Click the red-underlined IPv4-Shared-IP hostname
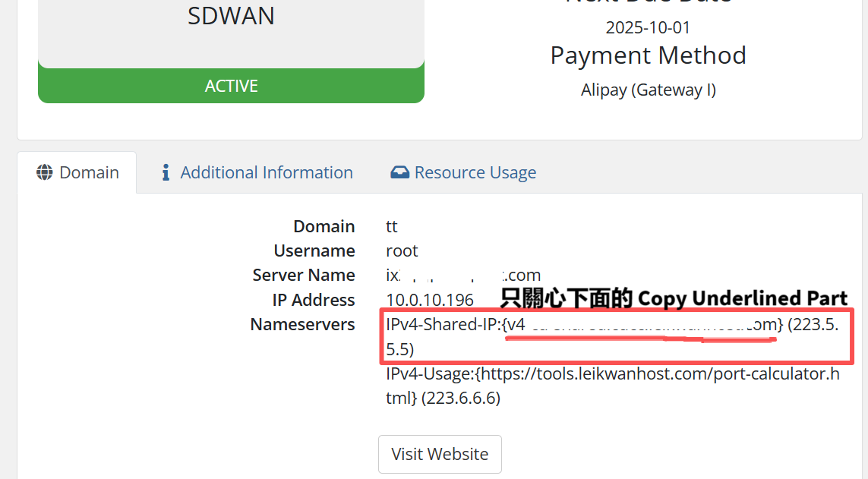 642,325
